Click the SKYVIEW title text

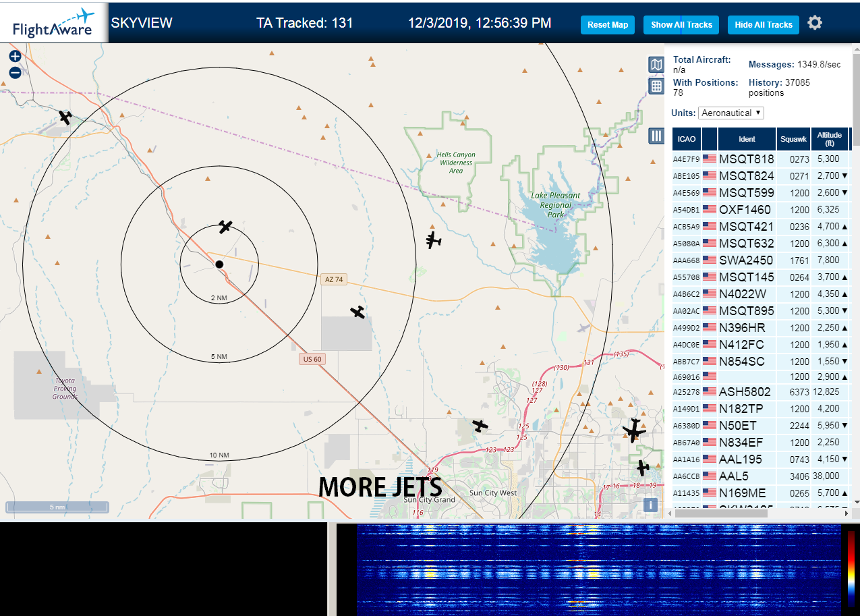(142, 23)
